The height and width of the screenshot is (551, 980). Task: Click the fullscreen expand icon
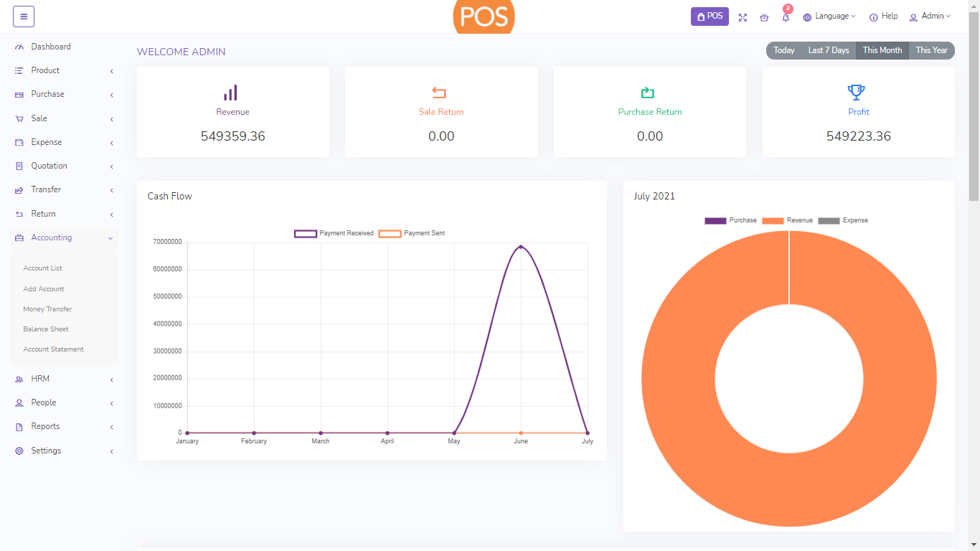point(743,17)
